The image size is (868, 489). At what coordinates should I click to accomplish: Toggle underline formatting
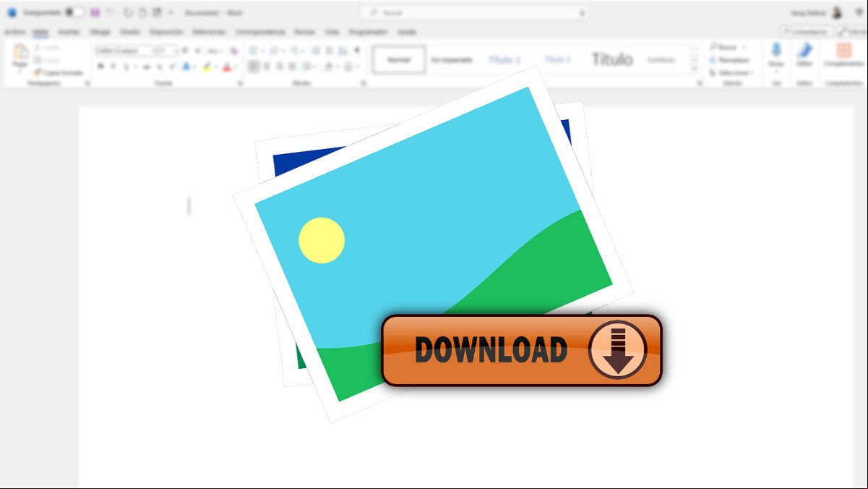(126, 67)
